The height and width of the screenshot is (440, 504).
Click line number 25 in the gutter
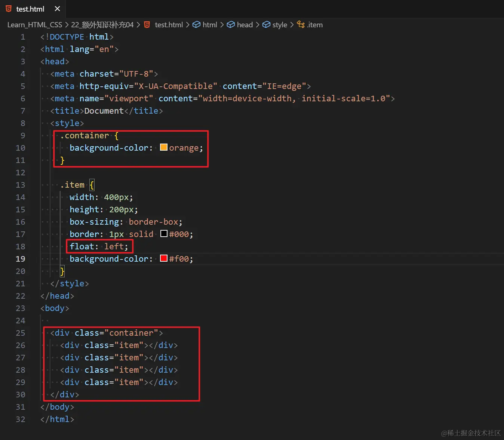click(21, 333)
